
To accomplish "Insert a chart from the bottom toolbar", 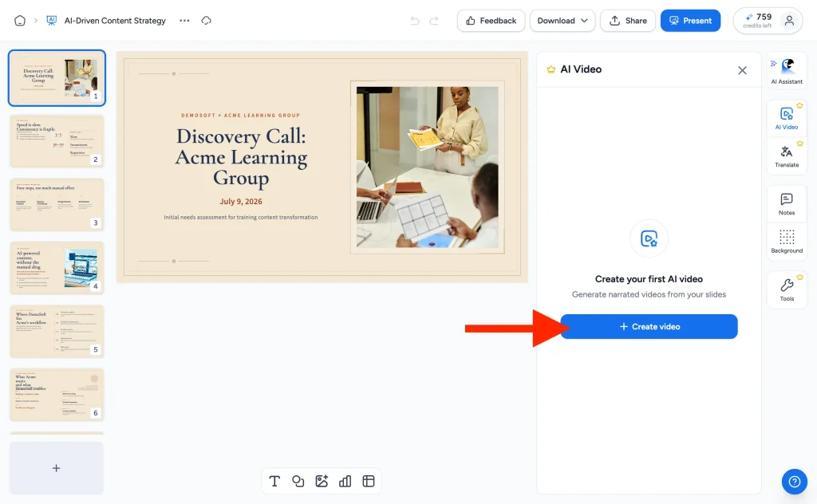I will tap(345, 481).
